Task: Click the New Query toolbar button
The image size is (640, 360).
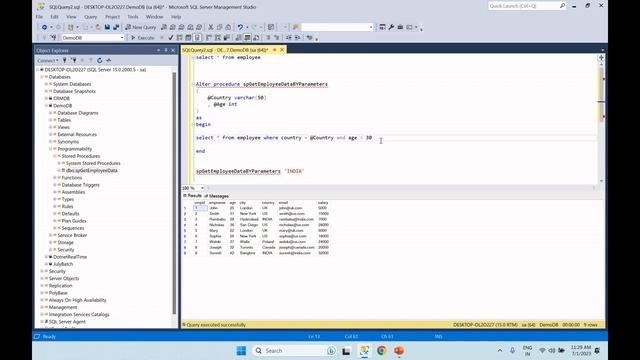Action: pos(140,27)
